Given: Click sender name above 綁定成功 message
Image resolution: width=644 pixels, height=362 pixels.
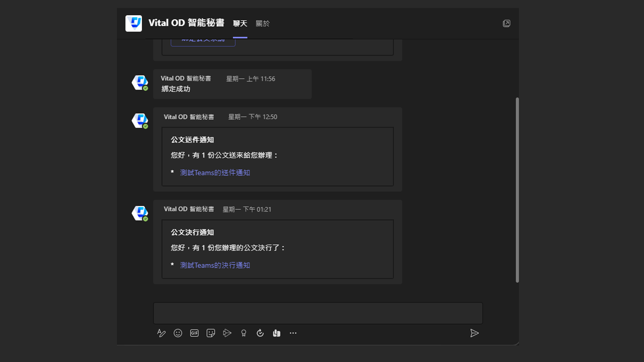Looking at the screenshot, I should pos(186,79).
